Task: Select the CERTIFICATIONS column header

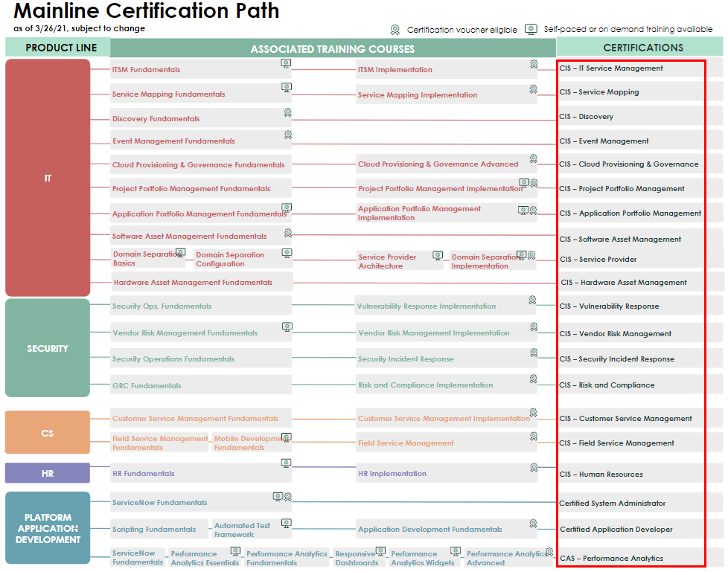Action: (642, 48)
